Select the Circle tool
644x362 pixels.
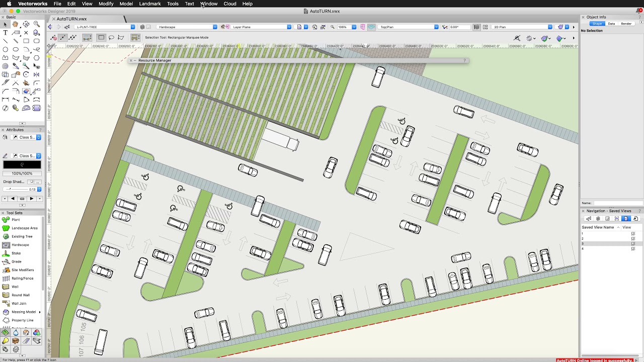coord(5,49)
